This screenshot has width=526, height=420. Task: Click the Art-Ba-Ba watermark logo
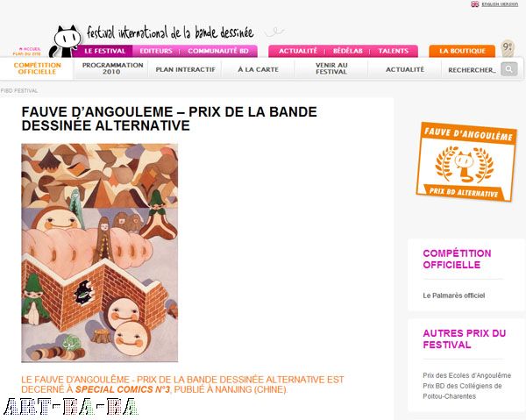point(70,407)
